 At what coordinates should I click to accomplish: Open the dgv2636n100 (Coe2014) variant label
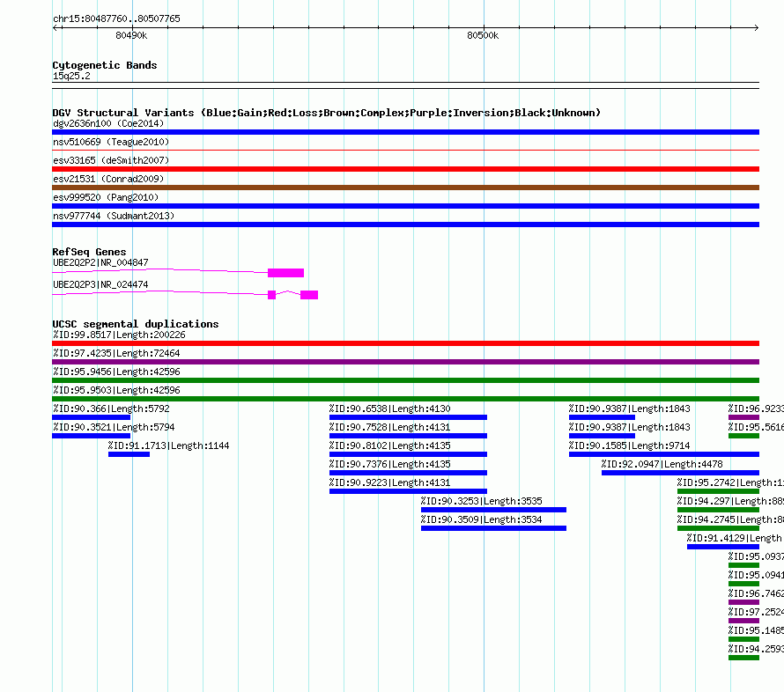(x=108, y=123)
